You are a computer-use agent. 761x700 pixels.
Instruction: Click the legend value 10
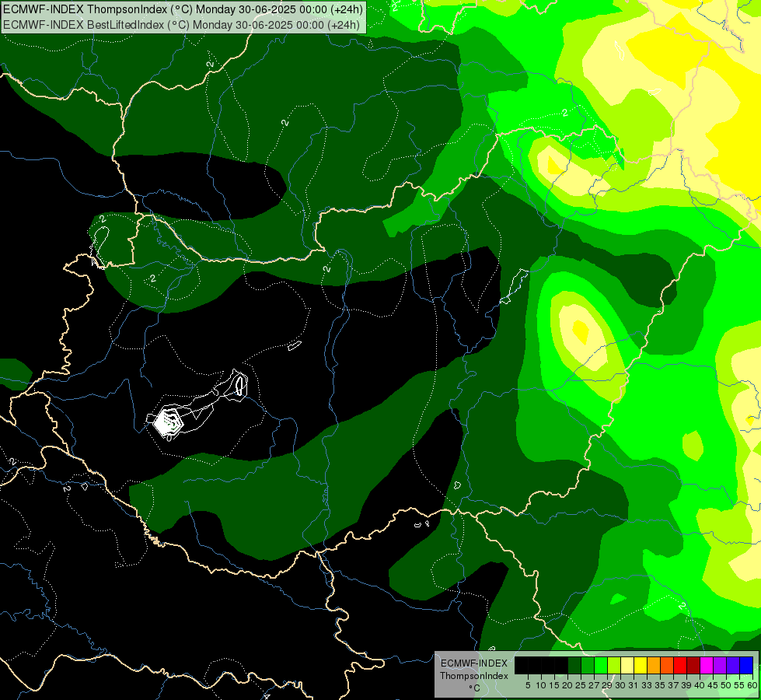pos(541,685)
